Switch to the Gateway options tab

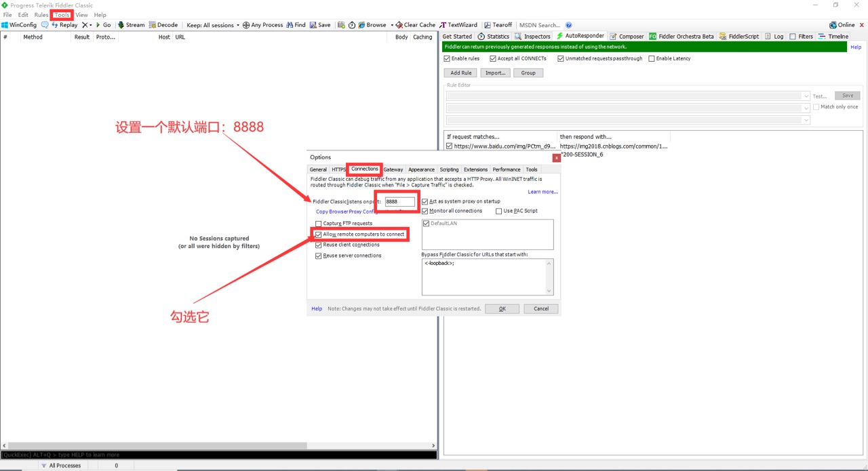coord(393,169)
